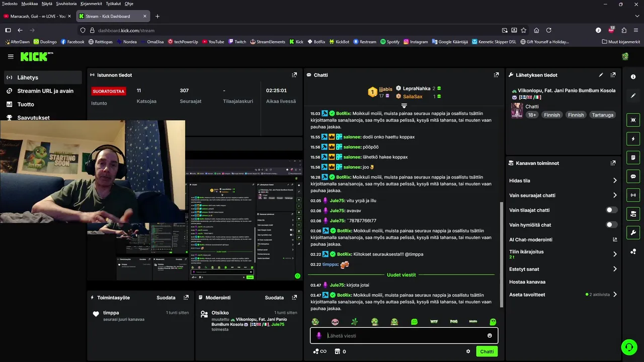Image resolution: width=644 pixels, height=362 pixels.
Task: Pop out the Kanavan toiminnot panel
Action: pos(613,163)
